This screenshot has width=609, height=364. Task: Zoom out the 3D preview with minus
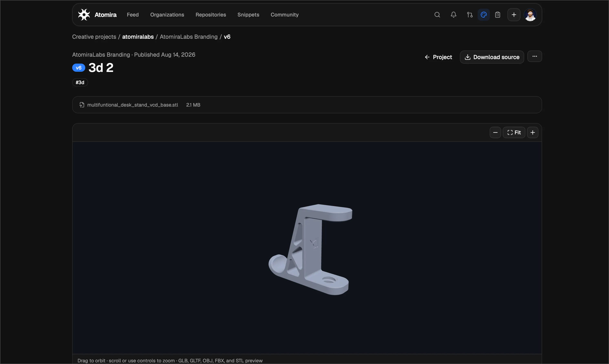(495, 132)
